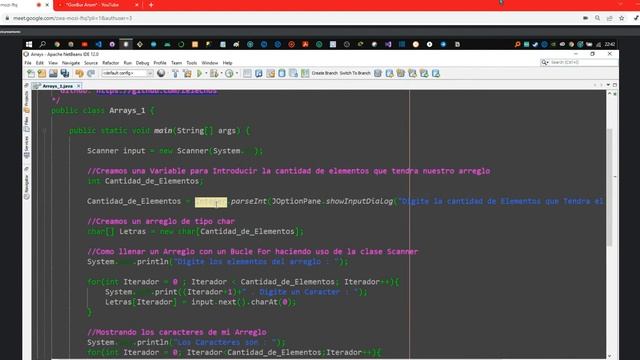Expand the Profile Project dropdown arrow
The image size is (640, 360).
237,73
